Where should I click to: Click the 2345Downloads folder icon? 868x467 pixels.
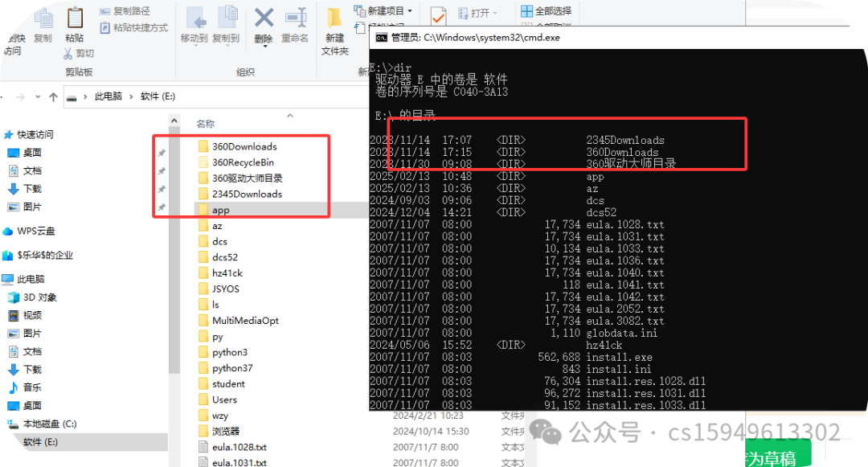tap(203, 195)
